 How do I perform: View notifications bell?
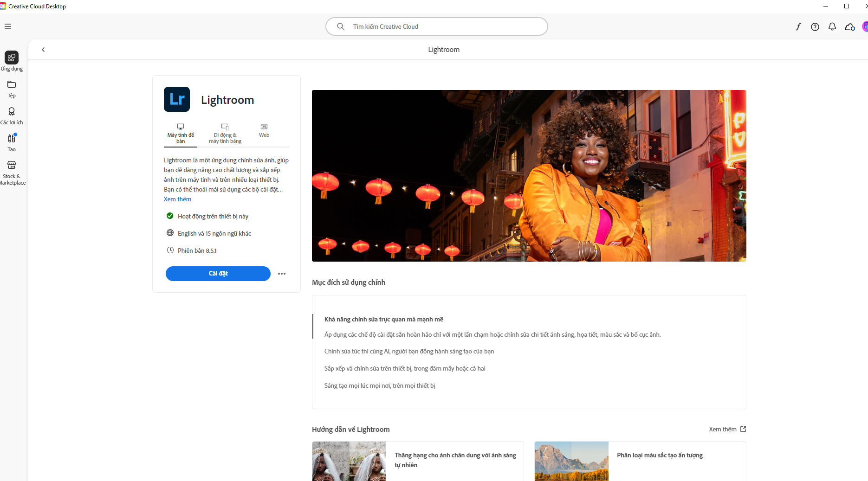[x=832, y=27]
